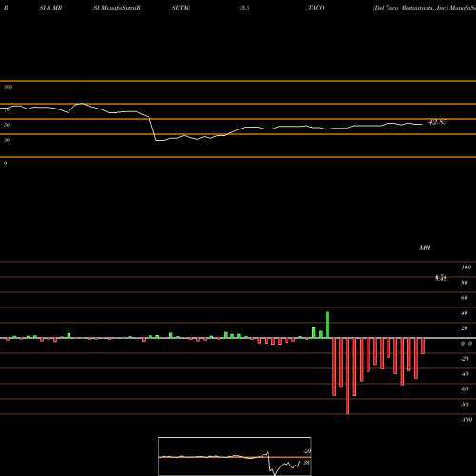The width and height of the screenshot is (476, 476).
Task: Click the RSI value label 42.85
Action: click(x=438, y=122)
